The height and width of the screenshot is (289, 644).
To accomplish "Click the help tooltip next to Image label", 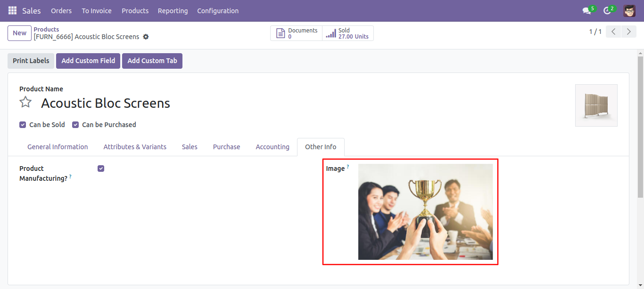I will pos(348,167).
